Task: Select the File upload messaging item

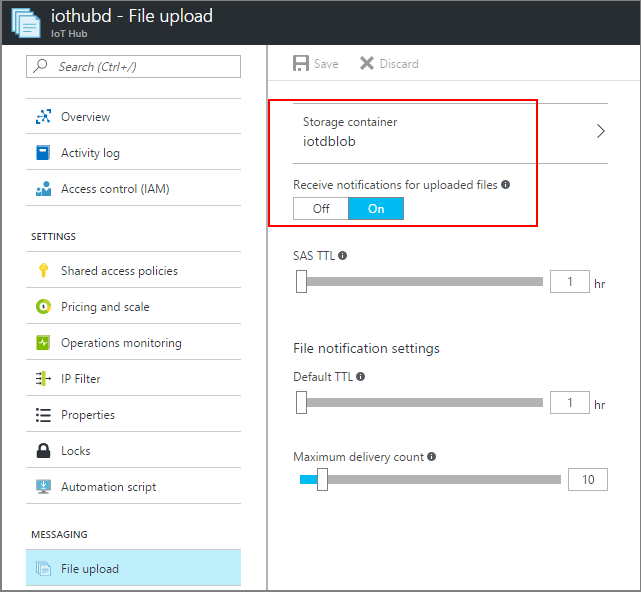Action: 133,568
